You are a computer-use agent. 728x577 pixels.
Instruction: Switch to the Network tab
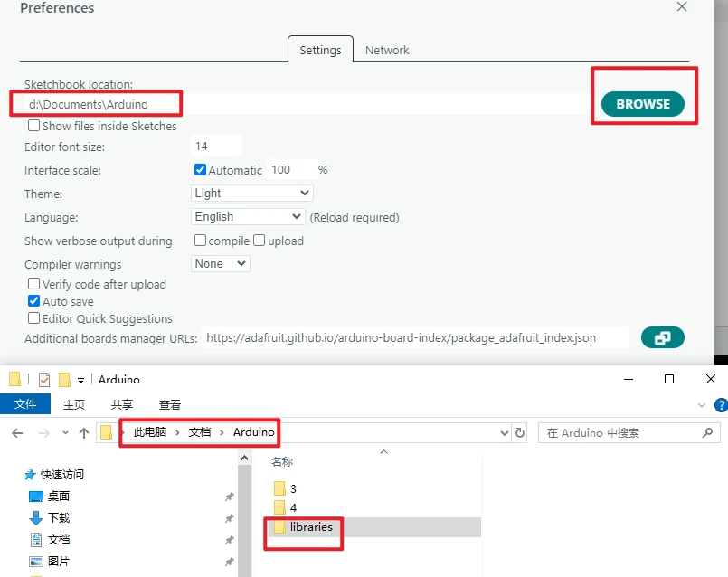(387, 50)
